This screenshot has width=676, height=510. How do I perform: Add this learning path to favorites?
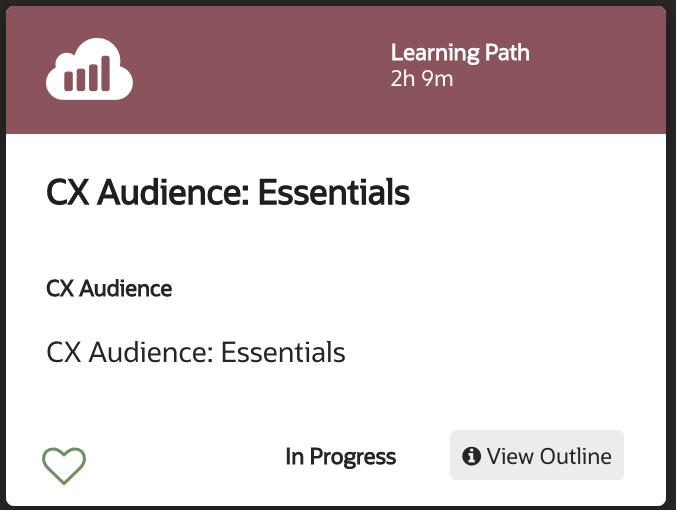click(x=64, y=466)
